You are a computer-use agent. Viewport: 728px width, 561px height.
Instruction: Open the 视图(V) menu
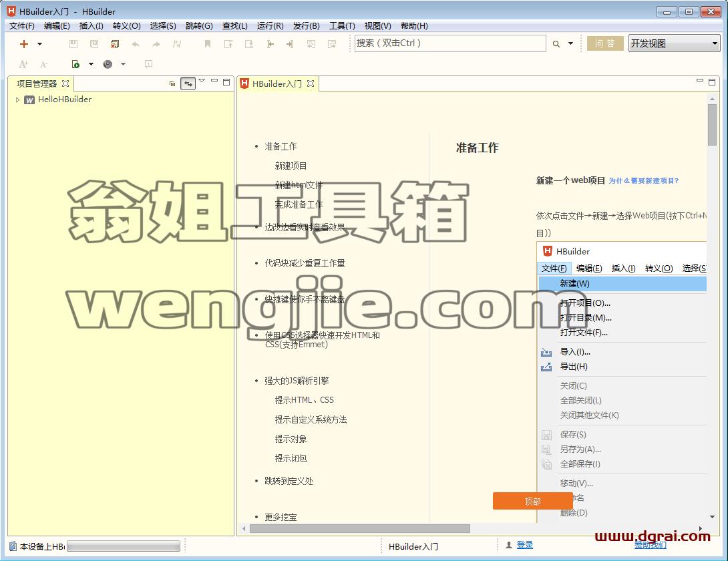tap(377, 26)
